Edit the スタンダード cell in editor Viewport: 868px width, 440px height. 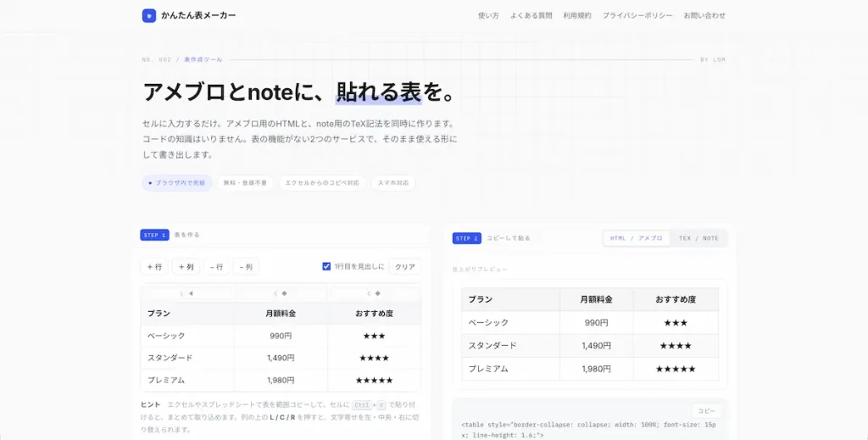click(187, 358)
